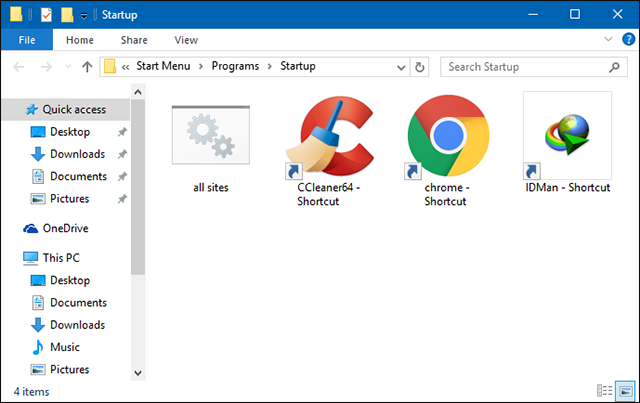
Task: Click the "chrome - Shortcut" file name
Action: click(447, 194)
